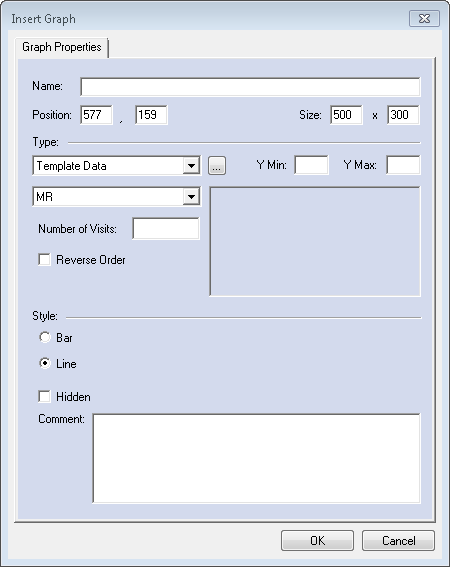
Task: Focus the Name text field
Action: [x=250, y=87]
